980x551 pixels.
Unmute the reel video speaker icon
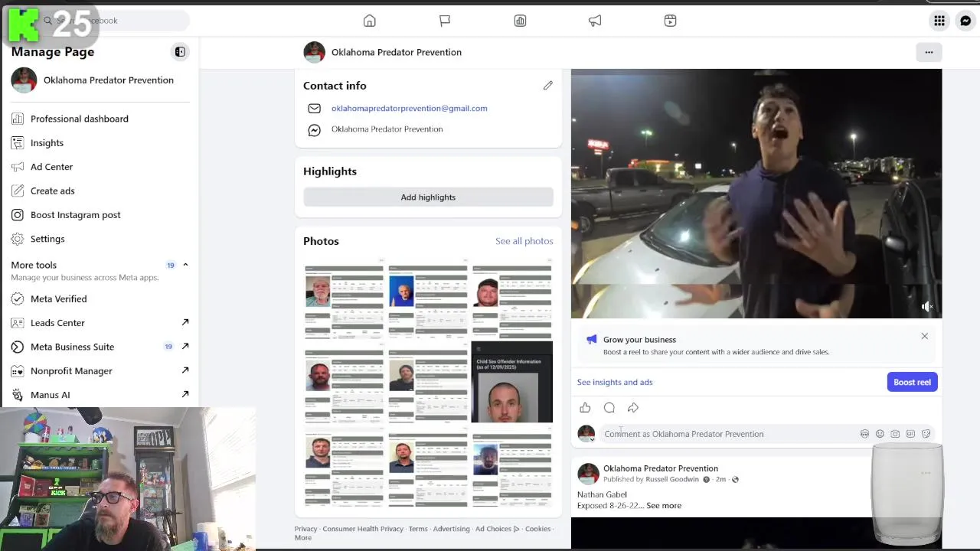tap(926, 307)
